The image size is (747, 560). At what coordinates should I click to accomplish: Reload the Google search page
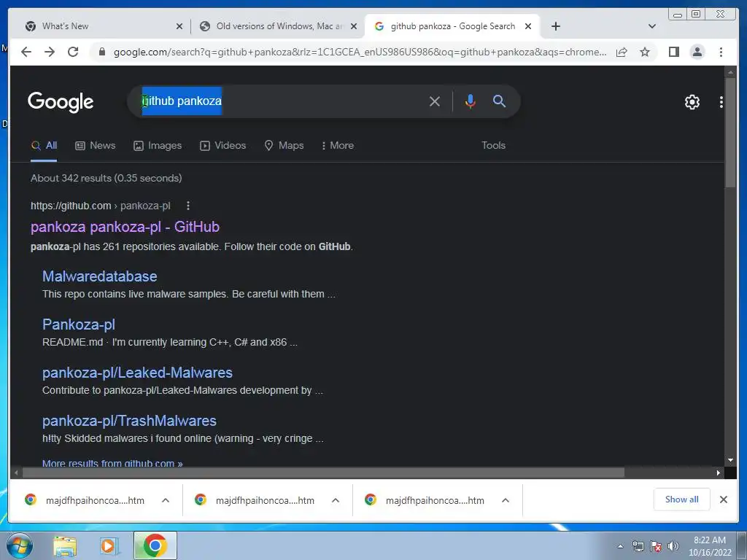(73, 52)
